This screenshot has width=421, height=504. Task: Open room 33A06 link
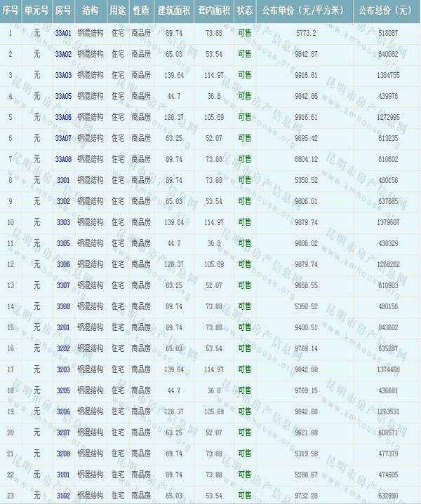point(63,117)
